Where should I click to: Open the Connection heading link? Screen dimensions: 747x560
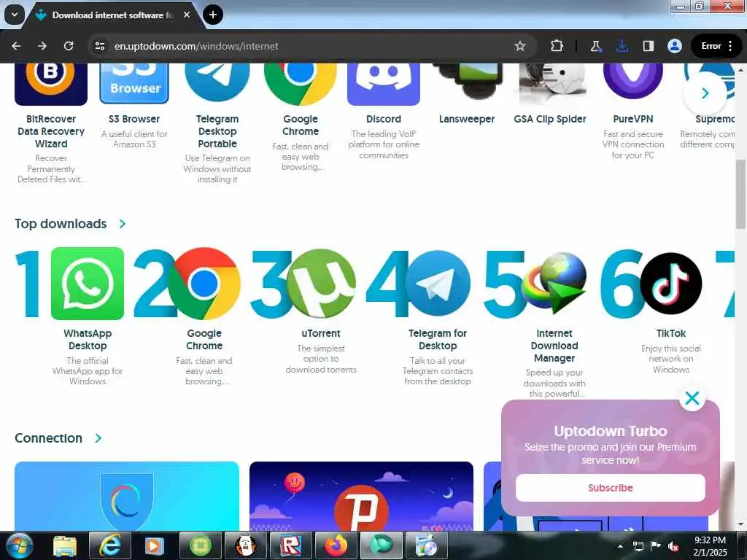[x=48, y=438]
